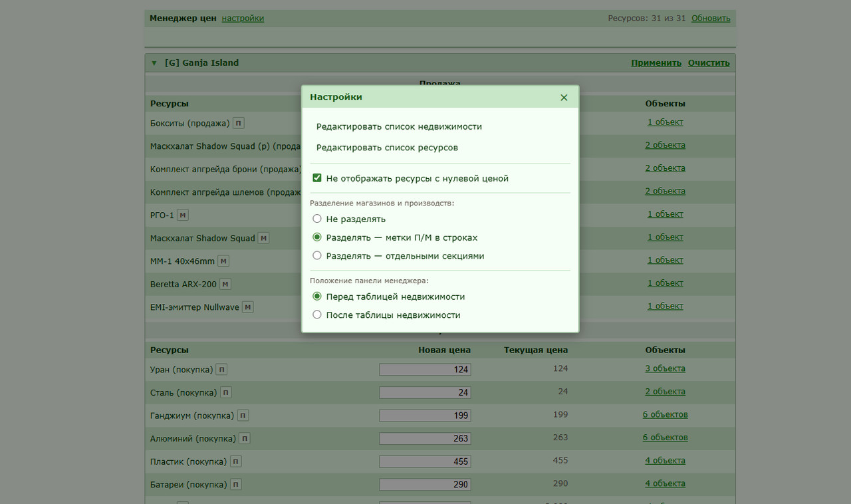Open the настройки link in header
Image resolution: width=851 pixels, height=504 pixels.
pos(243,18)
